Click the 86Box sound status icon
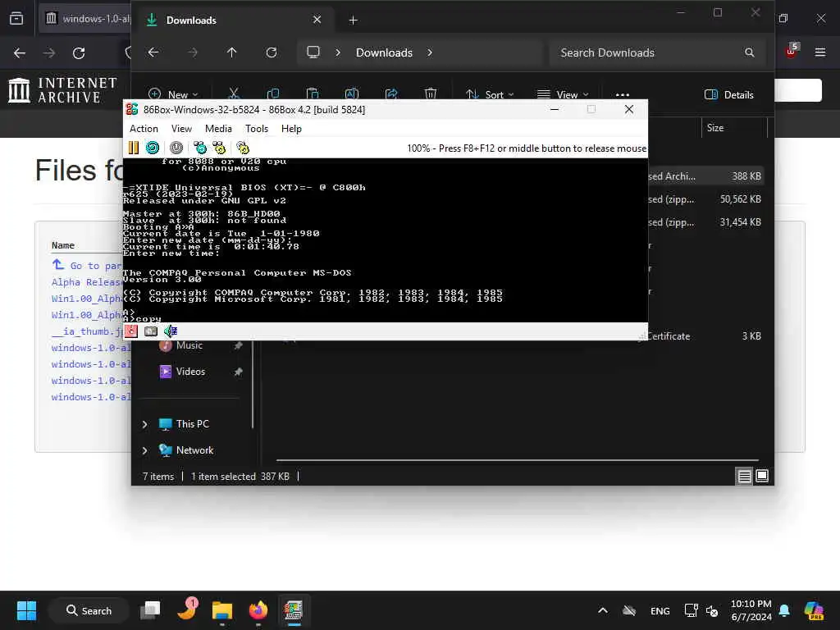 (171, 331)
